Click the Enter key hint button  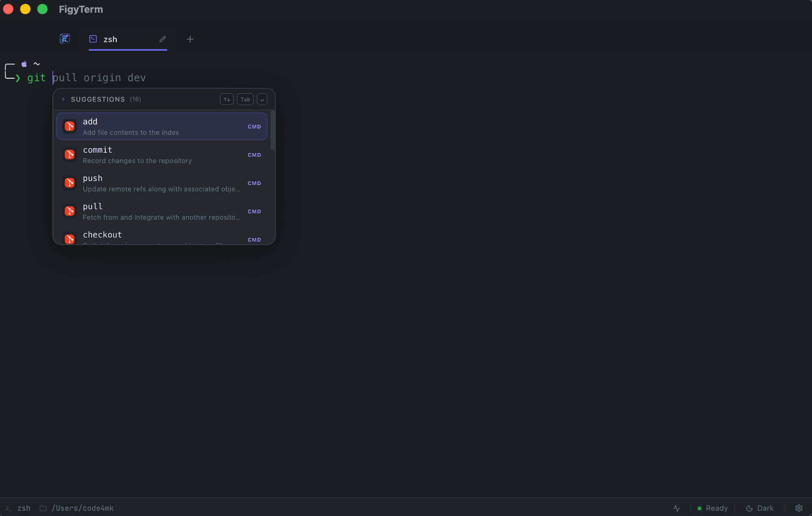[x=262, y=99]
